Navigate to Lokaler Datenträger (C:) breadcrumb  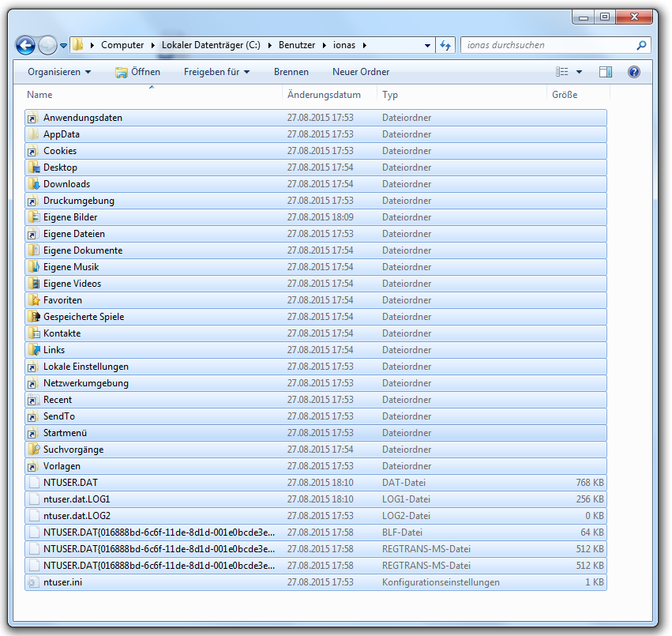click(211, 45)
